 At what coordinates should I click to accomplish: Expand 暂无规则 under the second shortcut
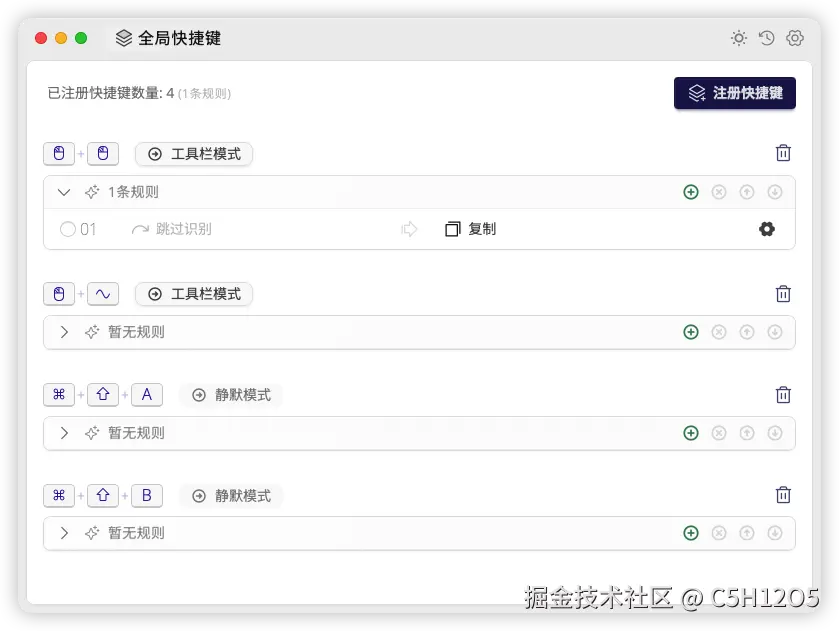click(x=64, y=332)
